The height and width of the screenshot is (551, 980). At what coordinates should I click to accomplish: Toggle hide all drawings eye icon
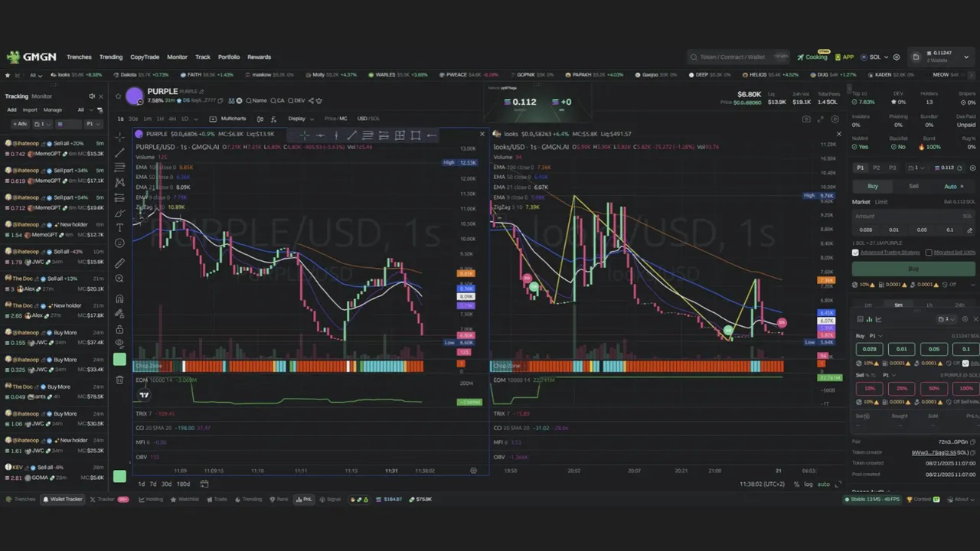119,344
